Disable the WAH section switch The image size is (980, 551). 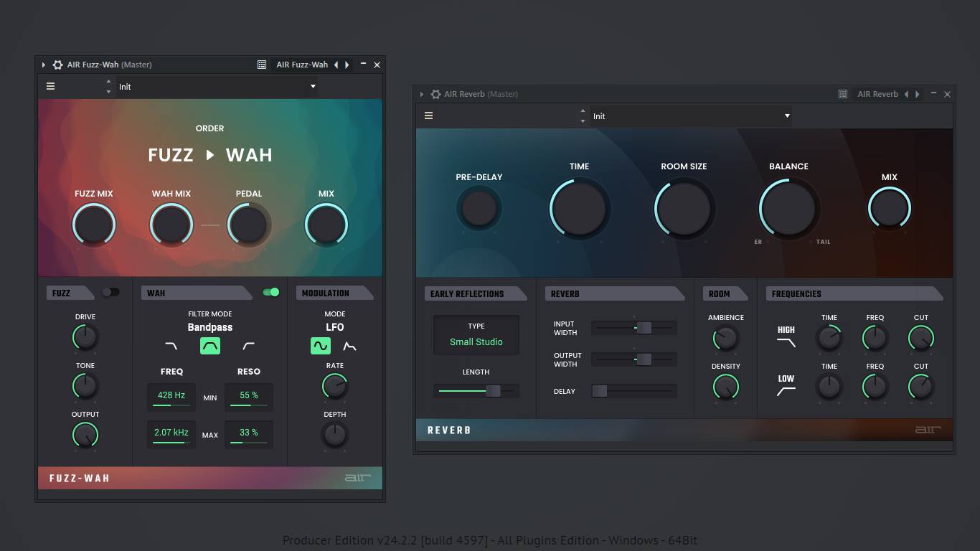pos(271,292)
